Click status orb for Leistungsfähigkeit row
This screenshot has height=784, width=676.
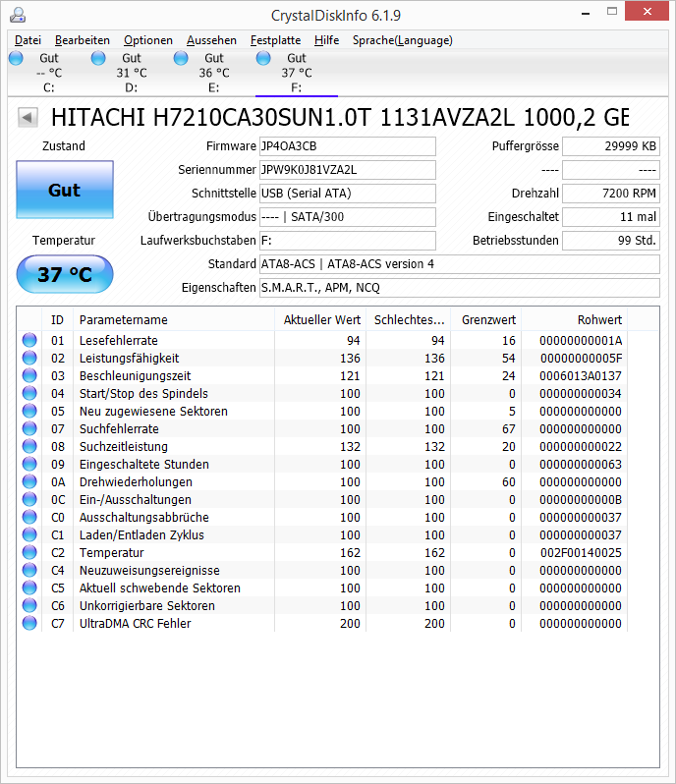(x=29, y=358)
